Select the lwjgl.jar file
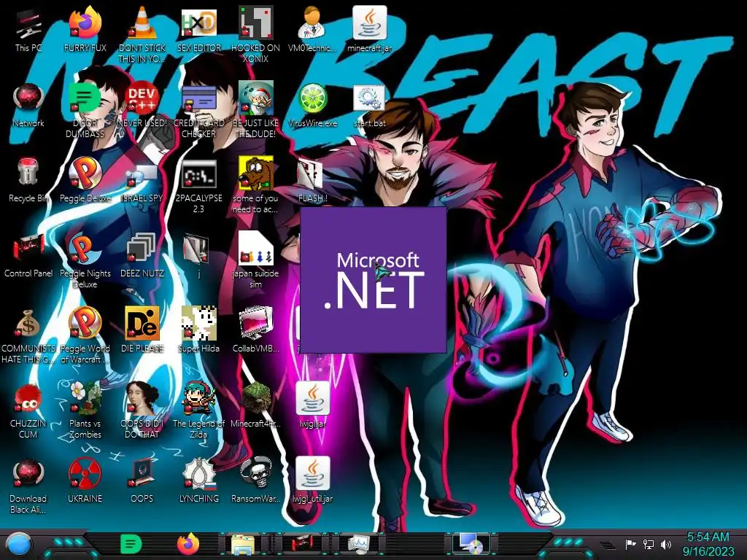The image size is (747, 560). [x=312, y=405]
